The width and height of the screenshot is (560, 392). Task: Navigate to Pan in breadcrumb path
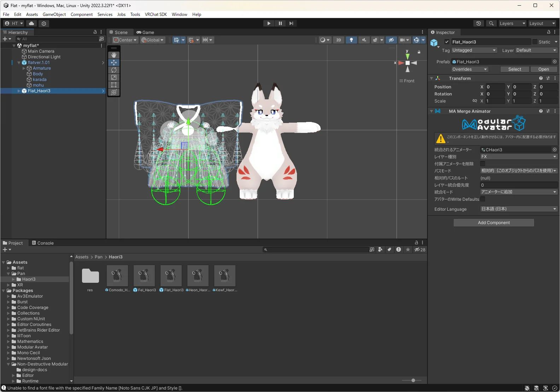[x=99, y=257]
